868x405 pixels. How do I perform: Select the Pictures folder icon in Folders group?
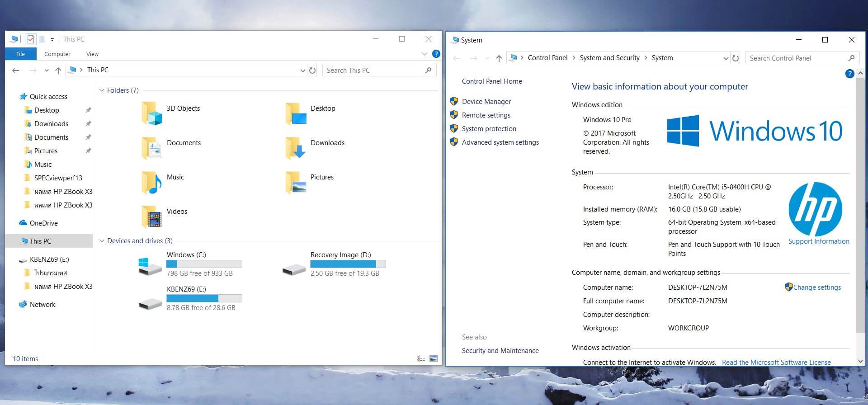(x=296, y=182)
